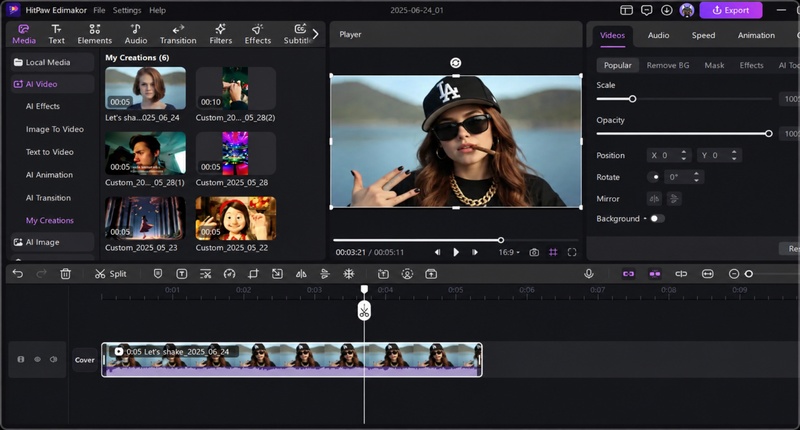Screen dimensions: 800x430
Task: Open the speed gauge tool in the timeline toolbar
Action: [230, 274]
